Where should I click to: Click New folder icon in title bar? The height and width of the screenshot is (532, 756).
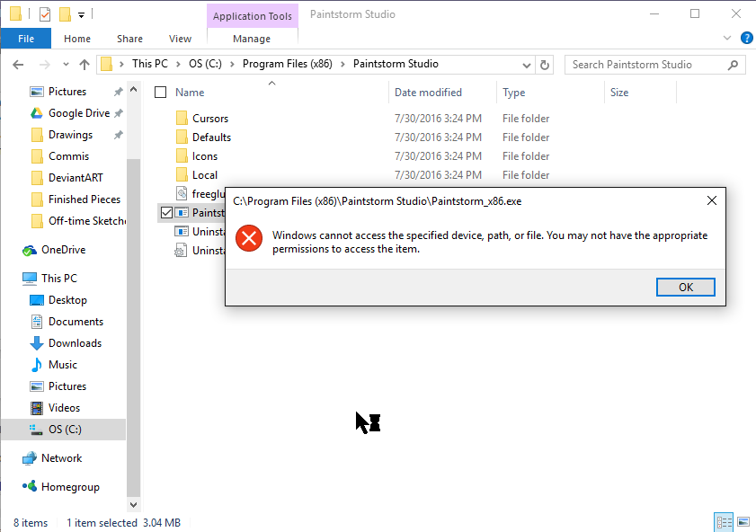coord(65,14)
